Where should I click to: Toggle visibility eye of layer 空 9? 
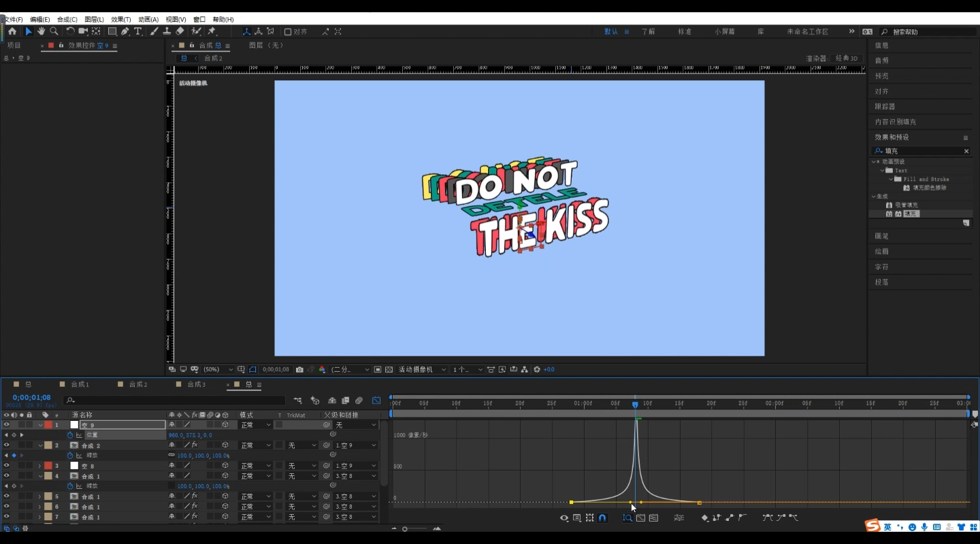click(6, 424)
